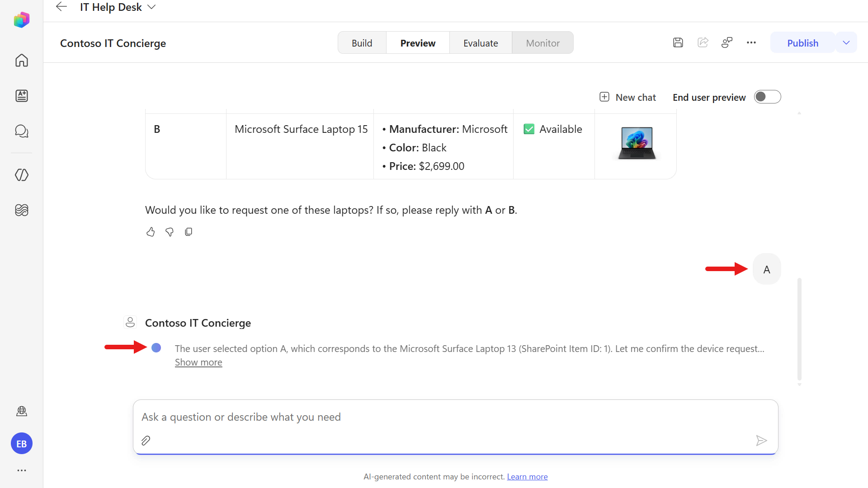Open the header more actions ellipsis
868x488 pixels.
[751, 42]
